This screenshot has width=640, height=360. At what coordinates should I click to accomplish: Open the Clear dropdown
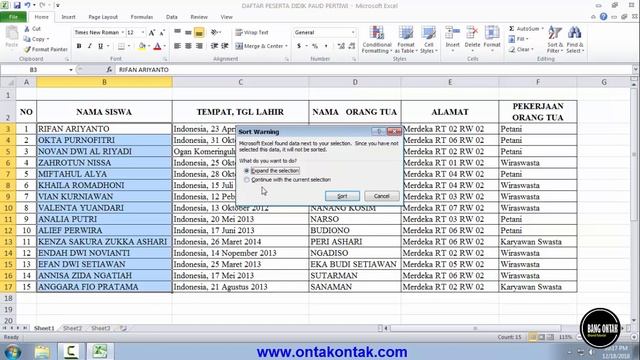pyautogui.click(x=521, y=49)
